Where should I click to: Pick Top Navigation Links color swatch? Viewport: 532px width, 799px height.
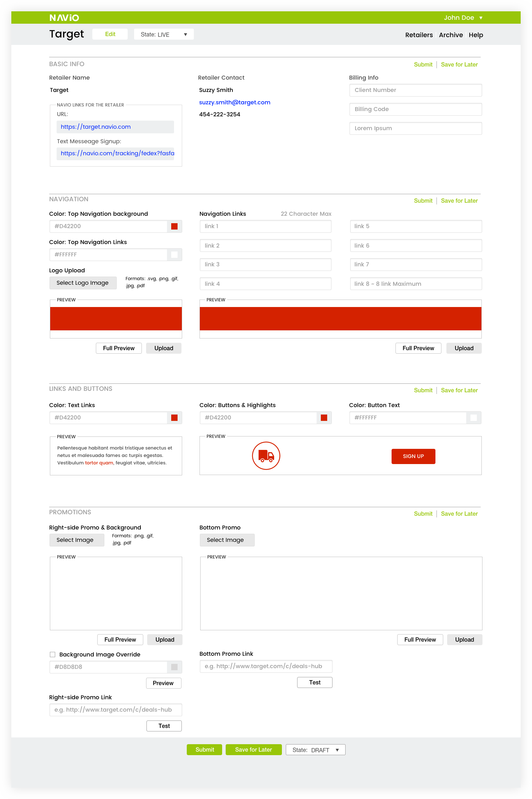174,255
